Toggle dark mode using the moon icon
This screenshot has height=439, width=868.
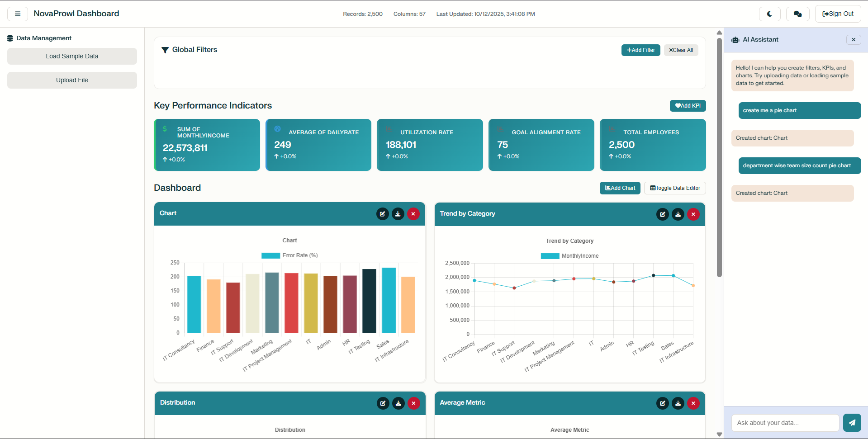pos(769,14)
